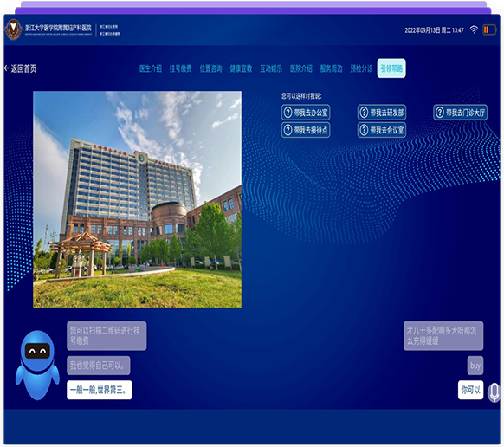Choose the 带我去研发部 suggestion

click(x=382, y=113)
